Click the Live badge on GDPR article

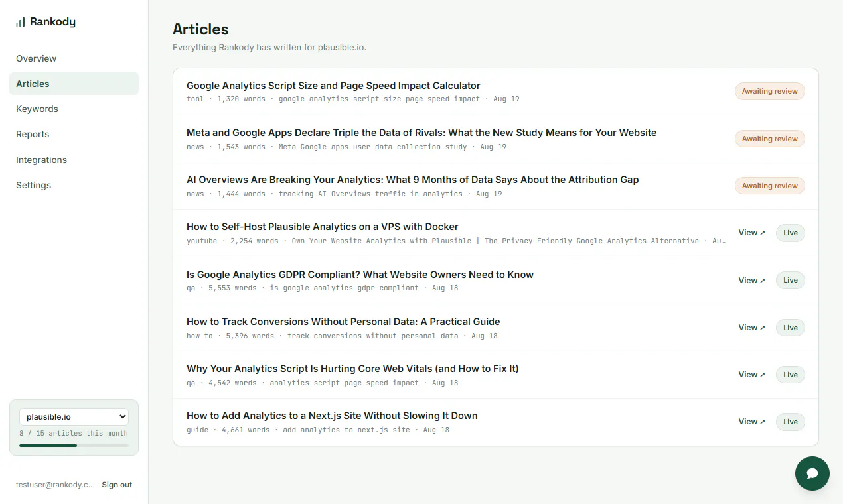click(791, 281)
